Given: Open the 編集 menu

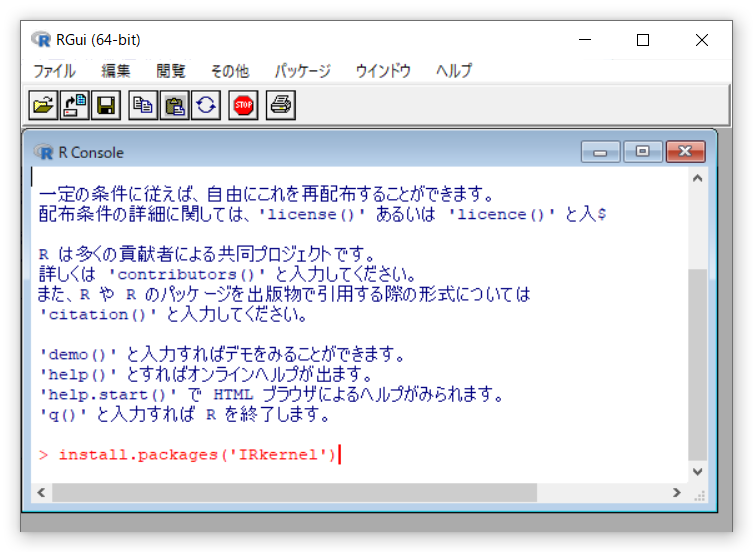Looking at the screenshot, I should point(115,71).
